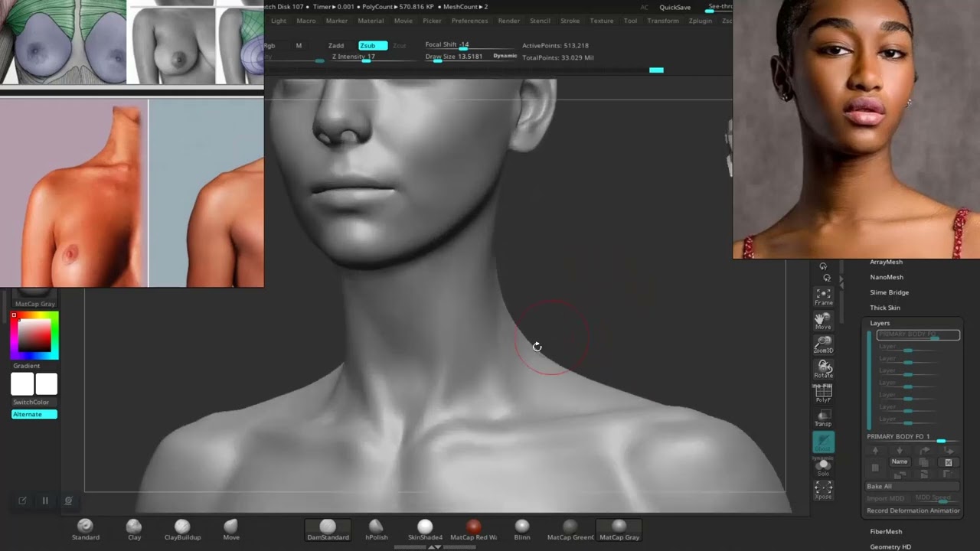
Task: Click the pause icon at bottom left
Action: [45, 500]
